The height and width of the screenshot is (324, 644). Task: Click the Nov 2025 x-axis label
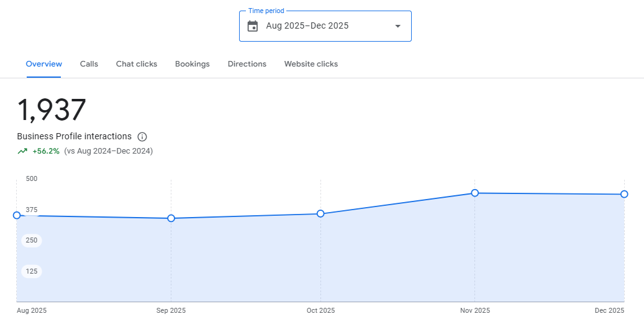click(x=475, y=311)
